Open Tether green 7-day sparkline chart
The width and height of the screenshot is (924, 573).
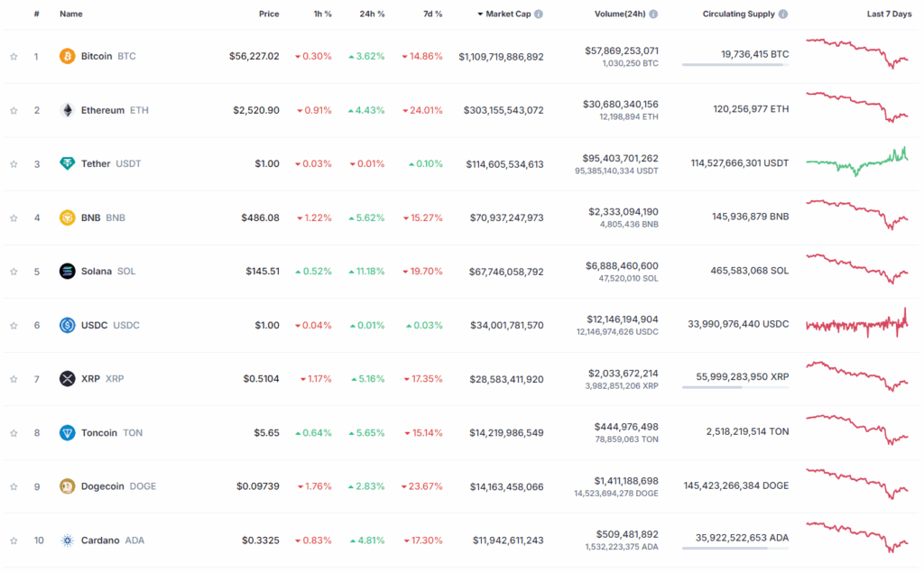click(857, 162)
